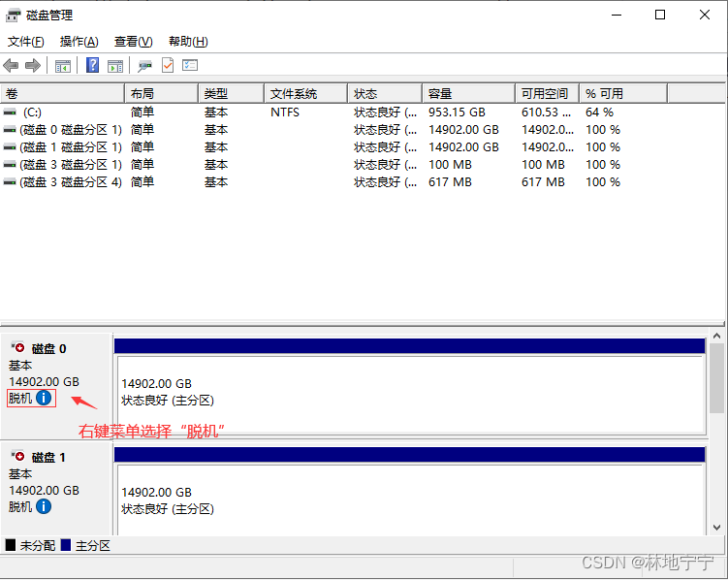Select the (C:) volume name
The image size is (728, 580).
[x=33, y=113]
